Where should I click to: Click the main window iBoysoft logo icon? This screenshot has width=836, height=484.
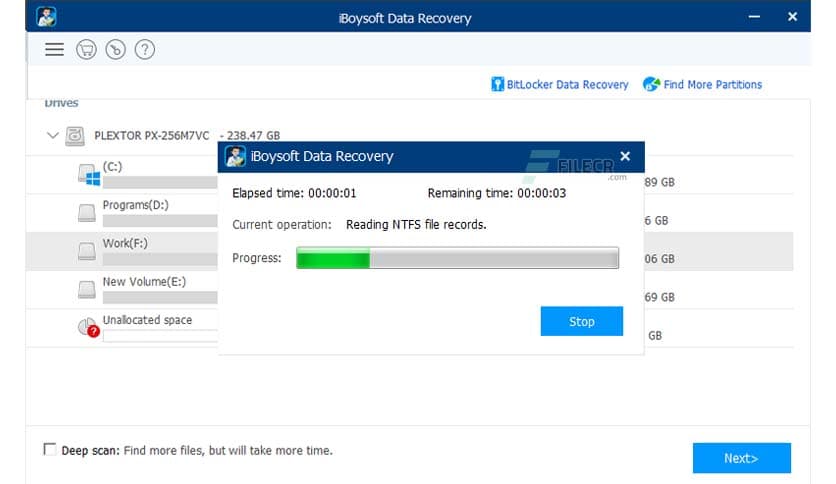[46, 17]
